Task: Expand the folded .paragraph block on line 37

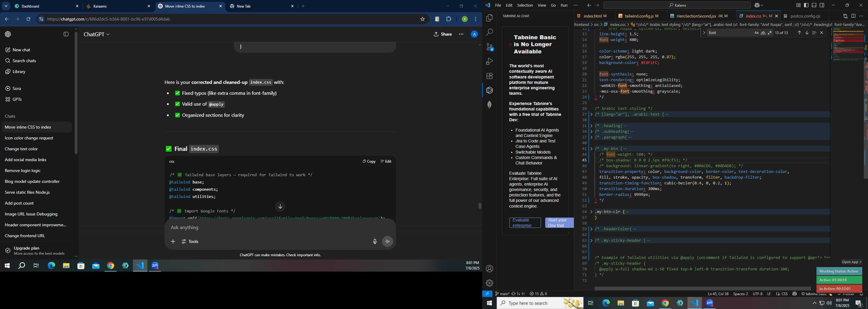Action: [x=591, y=137]
